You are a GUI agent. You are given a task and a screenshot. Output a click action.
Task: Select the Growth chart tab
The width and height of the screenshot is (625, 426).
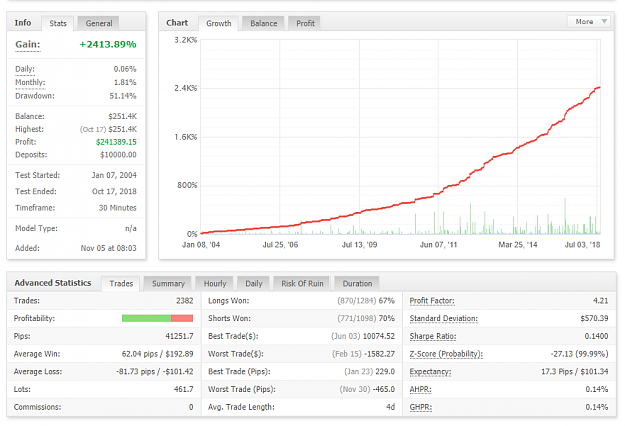pyautogui.click(x=218, y=24)
